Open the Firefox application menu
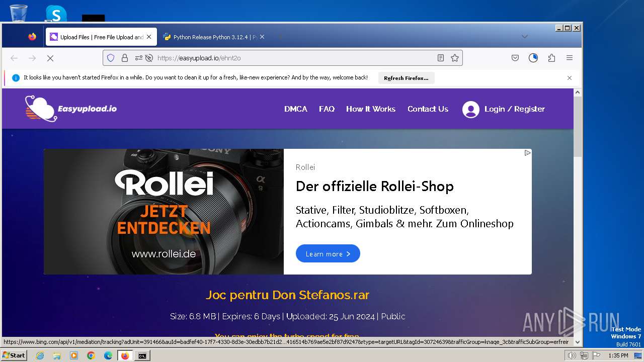The height and width of the screenshot is (362, 644). [x=570, y=58]
